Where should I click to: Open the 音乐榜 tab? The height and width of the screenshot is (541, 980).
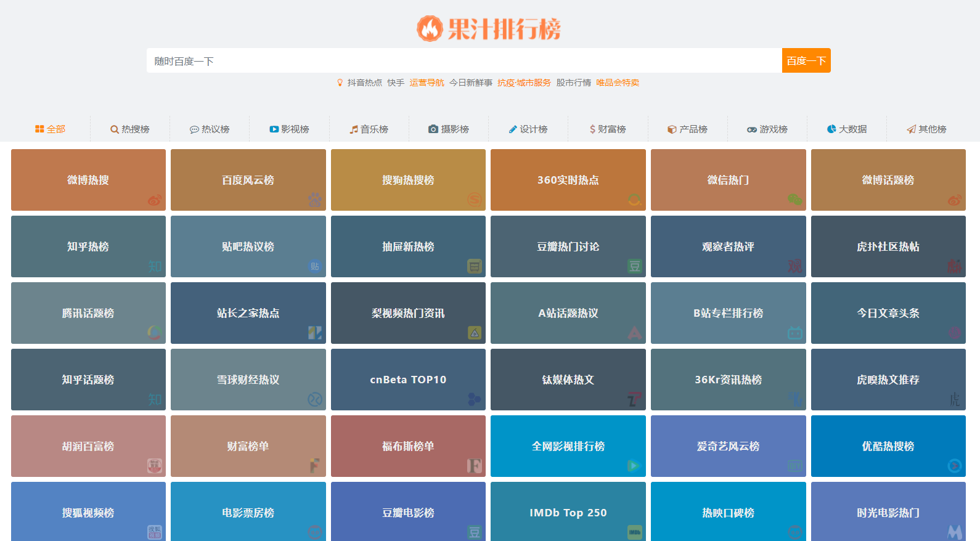[369, 129]
